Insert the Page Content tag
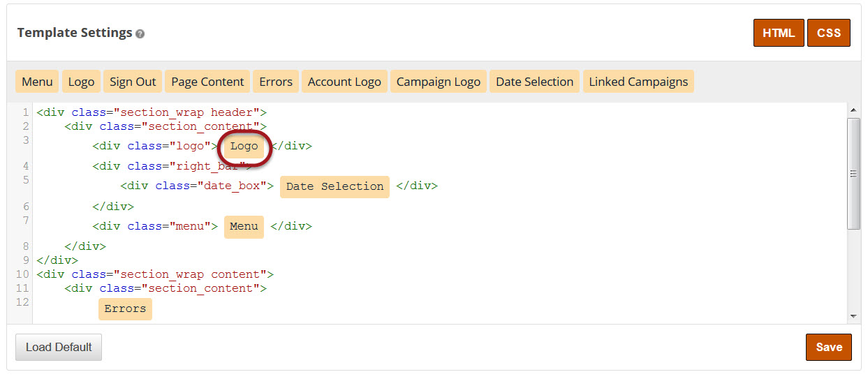This screenshot has width=868, height=379. (207, 82)
